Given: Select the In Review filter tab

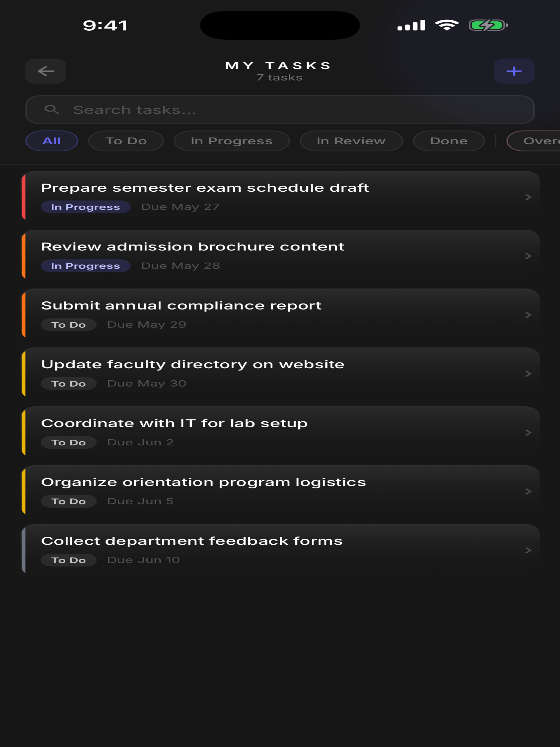Looking at the screenshot, I should (x=351, y=141).
